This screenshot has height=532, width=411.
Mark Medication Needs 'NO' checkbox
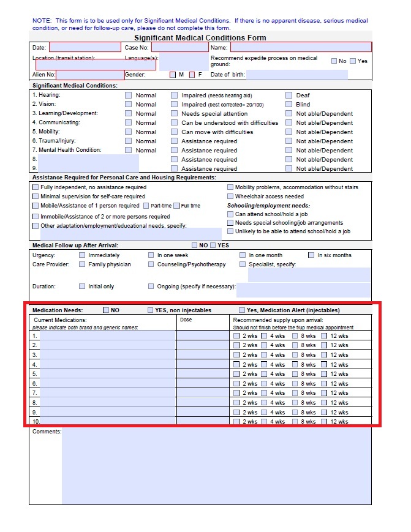coord(106,310)
